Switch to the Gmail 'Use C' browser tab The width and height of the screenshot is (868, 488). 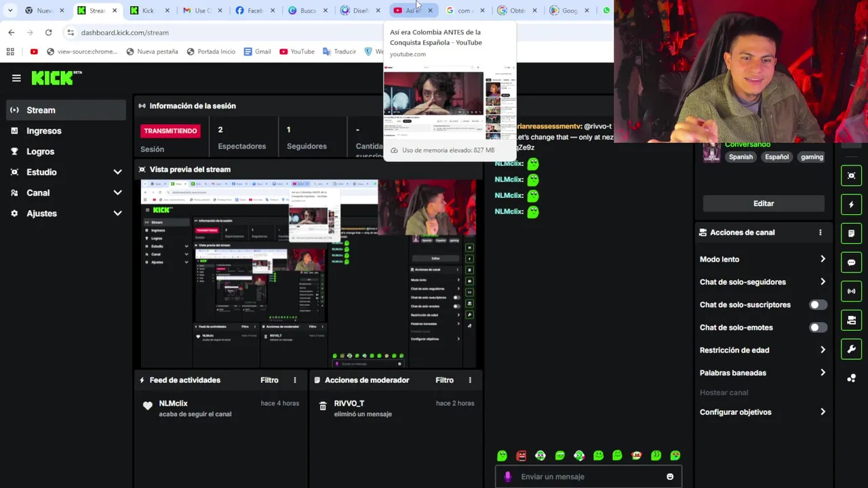click(x=201, y=10)
